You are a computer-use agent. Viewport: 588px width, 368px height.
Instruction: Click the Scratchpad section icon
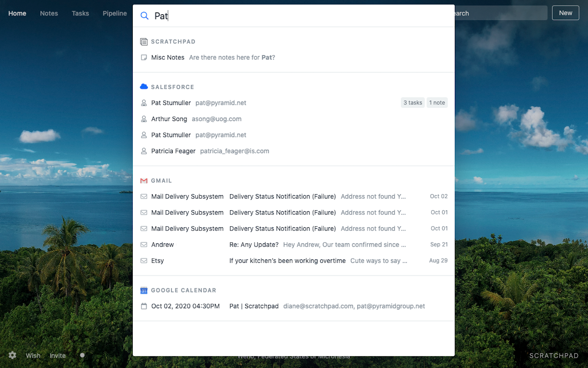144,41
